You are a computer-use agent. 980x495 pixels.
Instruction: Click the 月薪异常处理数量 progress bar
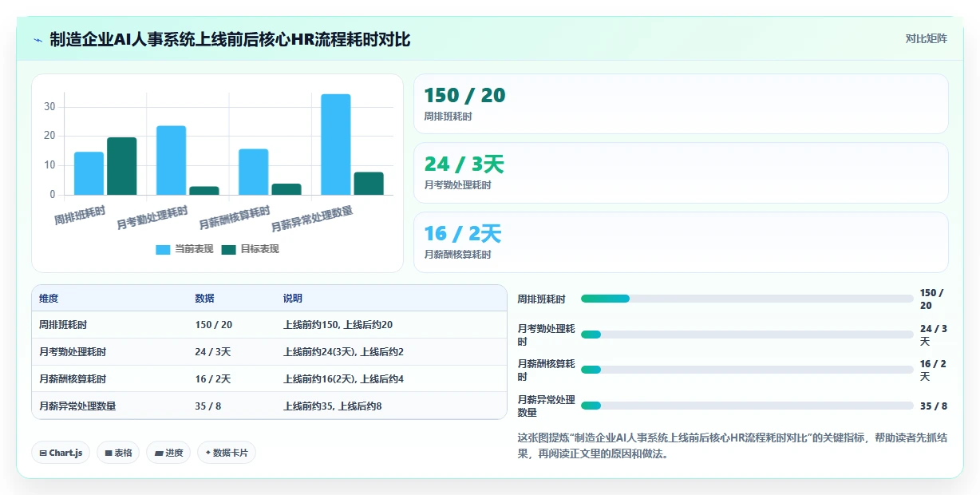[747, 406]
